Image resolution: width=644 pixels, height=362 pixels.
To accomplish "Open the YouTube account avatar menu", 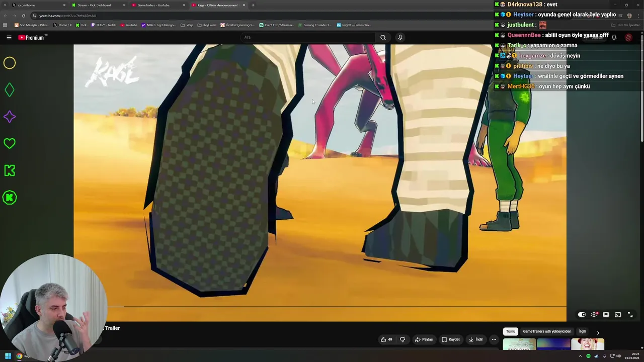I will (x=628, y=37).
